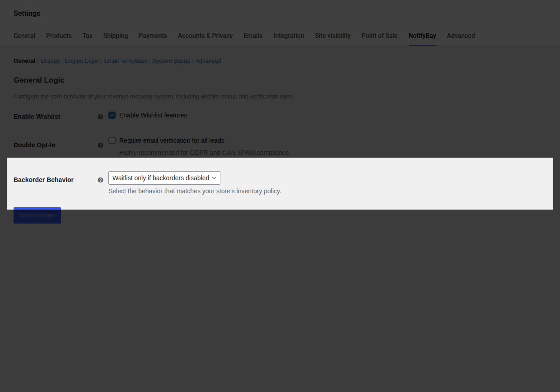
Task: Open the Advanced sub-section link
Action: [208, 61]
